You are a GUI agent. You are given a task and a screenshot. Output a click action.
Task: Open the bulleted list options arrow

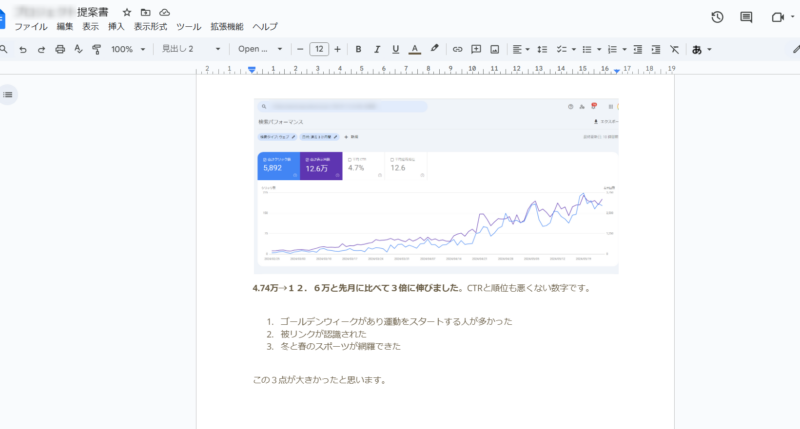pos(599,49)
